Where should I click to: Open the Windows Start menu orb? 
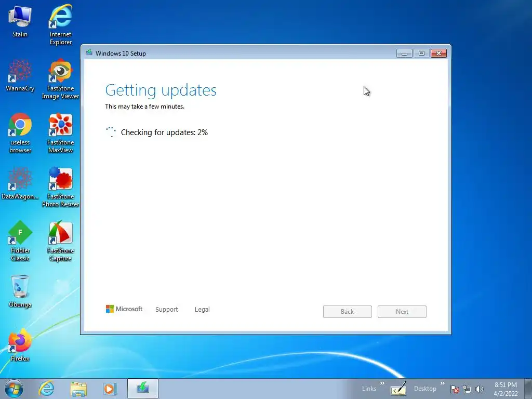tap(14, 389)
